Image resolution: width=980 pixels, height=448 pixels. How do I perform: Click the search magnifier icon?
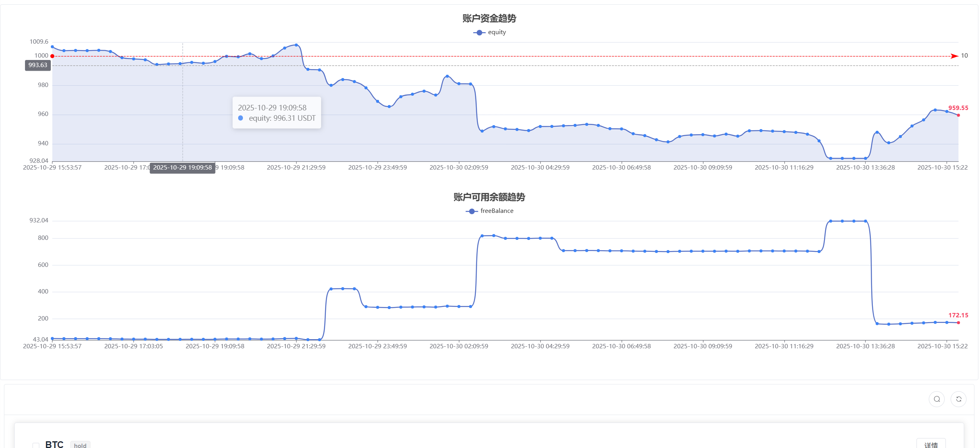(936, 399)
